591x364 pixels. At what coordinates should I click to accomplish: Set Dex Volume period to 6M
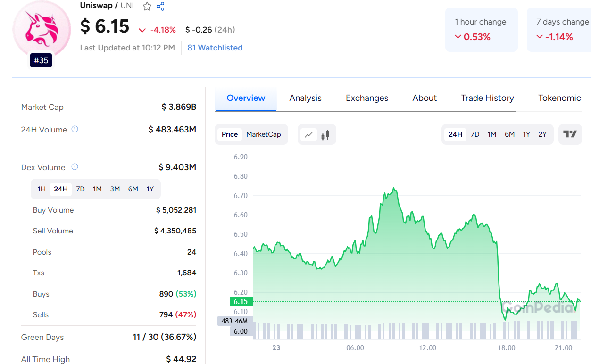[x=133, y=189]
